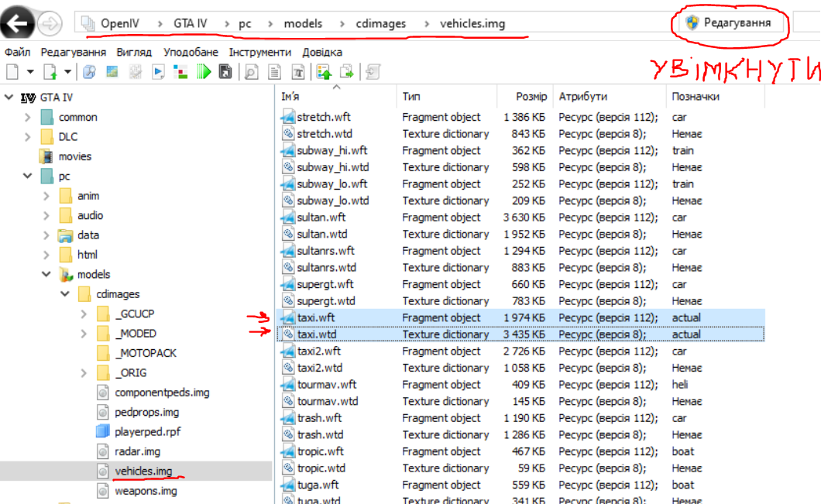Select vehicles.img in the folder tree
The image size is (821, 504).
click(143, 471)
